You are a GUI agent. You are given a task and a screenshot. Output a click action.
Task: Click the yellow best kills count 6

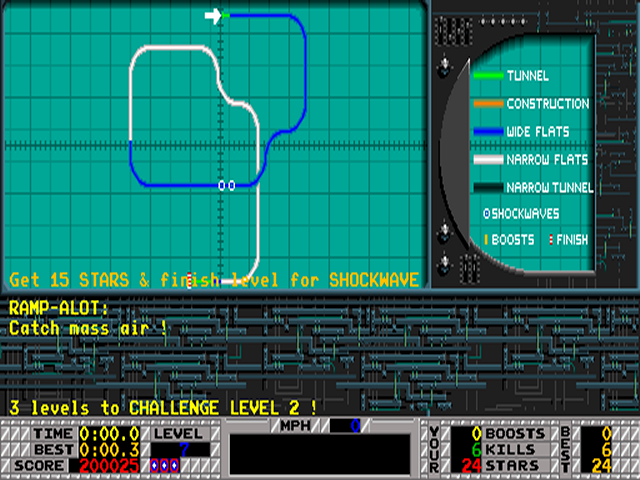(x=607, y=450)
